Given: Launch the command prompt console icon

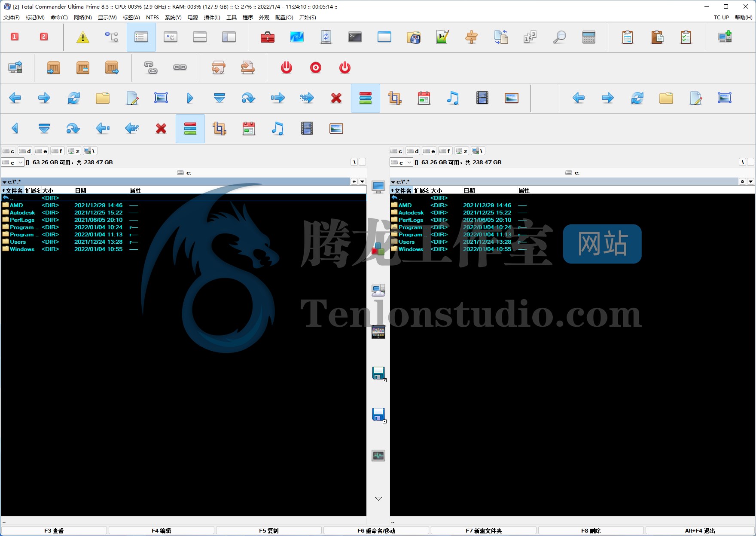Looking at the screenshot, I should click(x=355, y=37).
